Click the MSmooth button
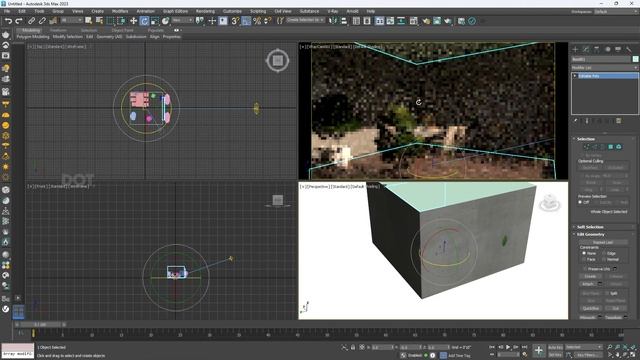The height and width of the screenshot is (360, 640). pos(588,317)
